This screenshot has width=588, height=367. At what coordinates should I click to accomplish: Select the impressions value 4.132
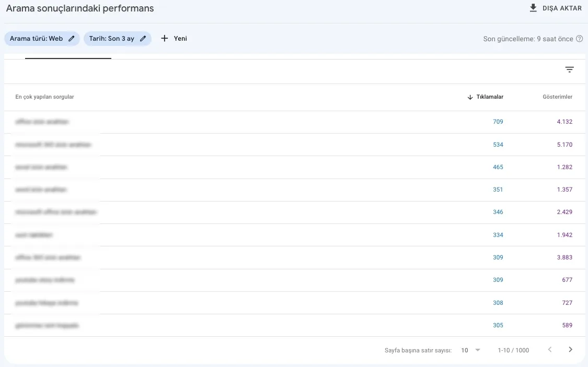[x=565, y=122]
